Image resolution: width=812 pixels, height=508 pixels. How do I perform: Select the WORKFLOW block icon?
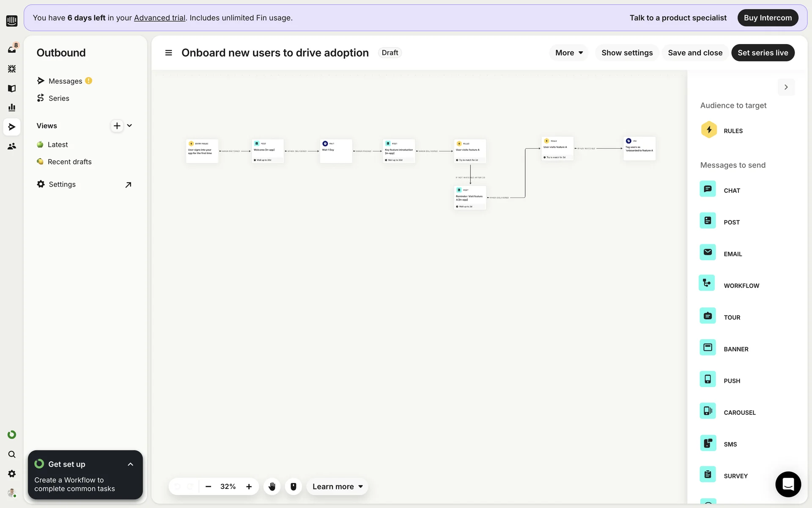tap(707, 283)
